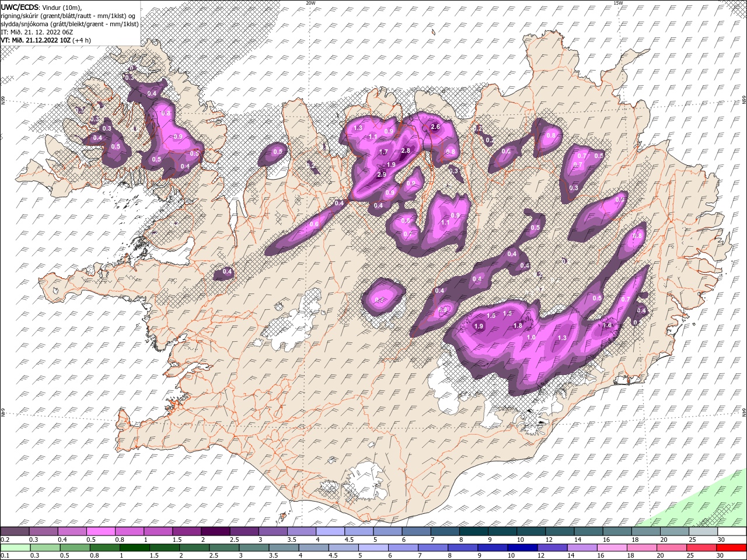Click the '64N' latitude label on right edge
Image resolution: width=747 pixels, height=560 pixels.
point(744,412)
